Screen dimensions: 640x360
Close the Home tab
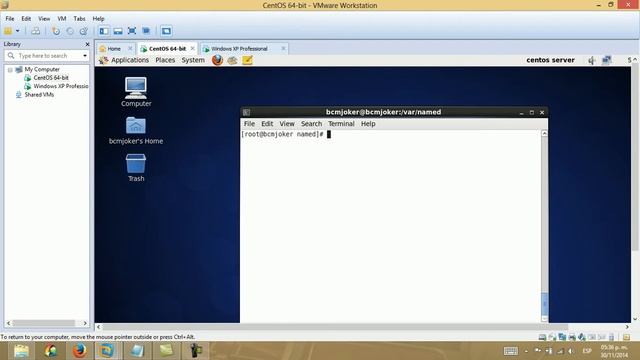coord(130,49)
